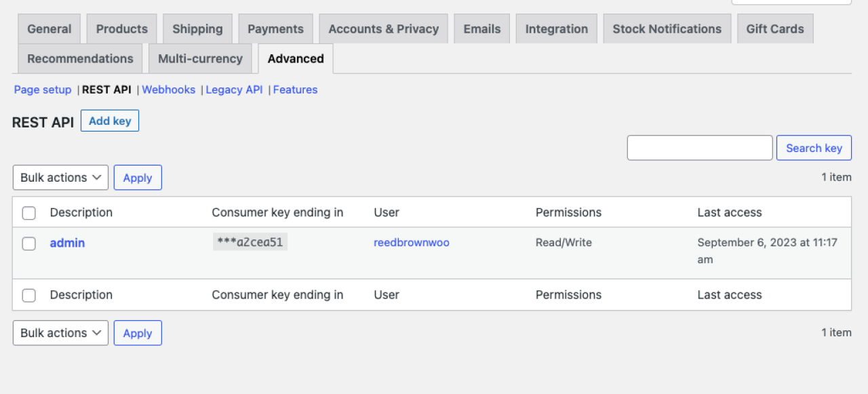Image resolution: width=868 pixels, height=394 pixels.
Task: Click the Read/Write permissions cell
Action: pos(564,243)
